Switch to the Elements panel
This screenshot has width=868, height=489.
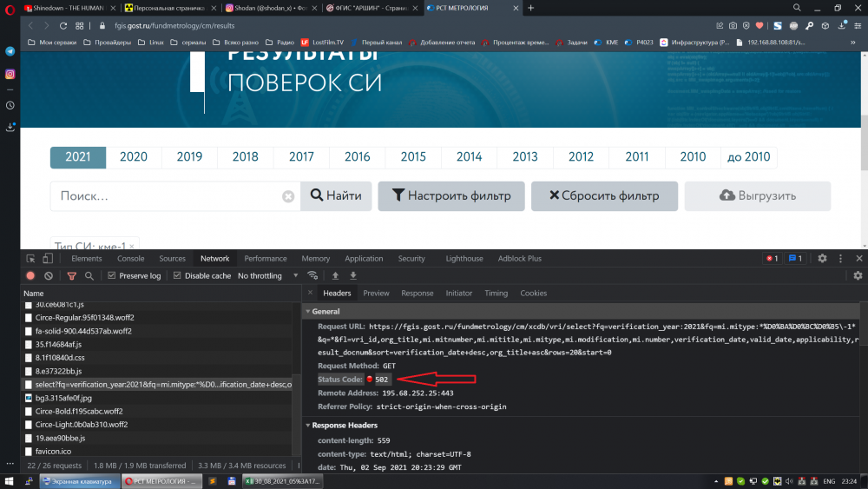pos(86,259)
